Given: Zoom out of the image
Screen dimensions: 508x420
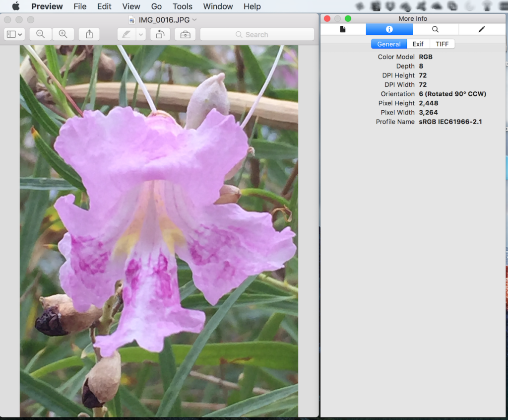Looking at the screenshot, I should [x=40, y=34].
